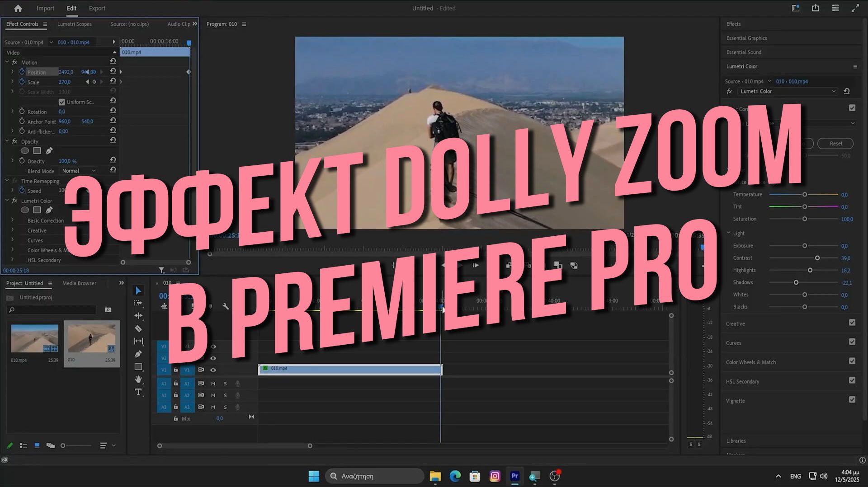
Task: Open File Explorer from the taskbar
Action: [435, 476]
